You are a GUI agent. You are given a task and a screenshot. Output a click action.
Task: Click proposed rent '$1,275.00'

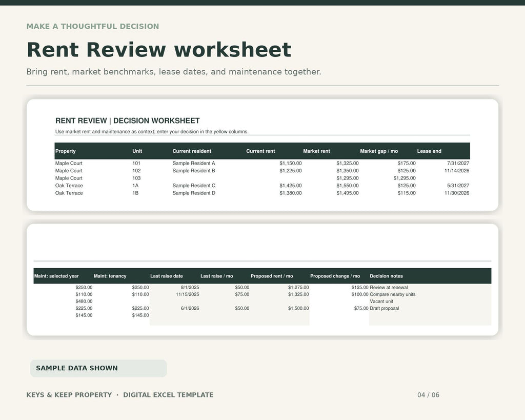[x=298, y=287]
